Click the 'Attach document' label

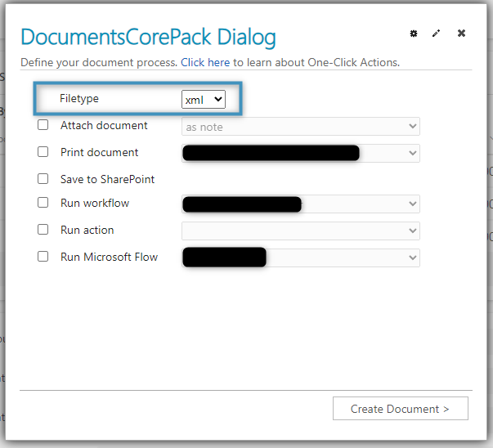104,125
